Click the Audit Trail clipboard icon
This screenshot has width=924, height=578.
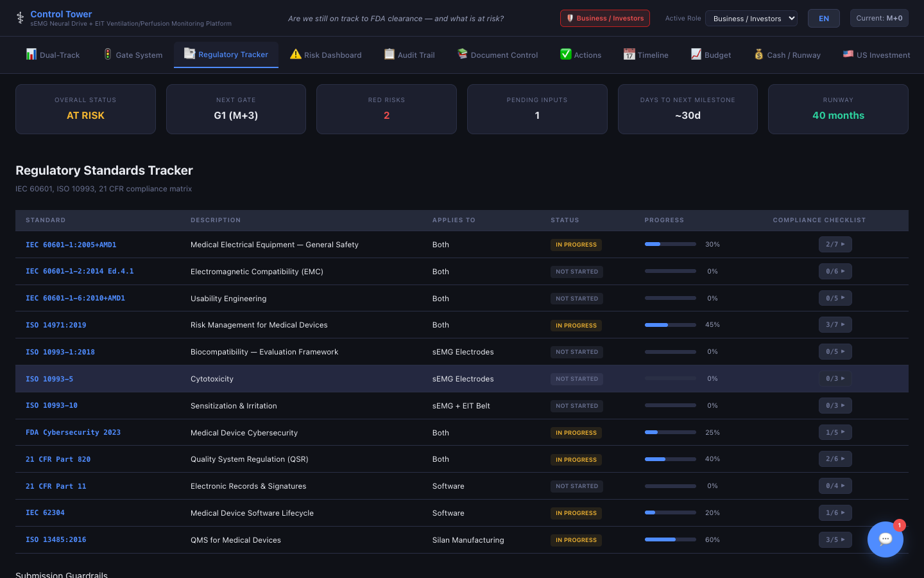389,55
